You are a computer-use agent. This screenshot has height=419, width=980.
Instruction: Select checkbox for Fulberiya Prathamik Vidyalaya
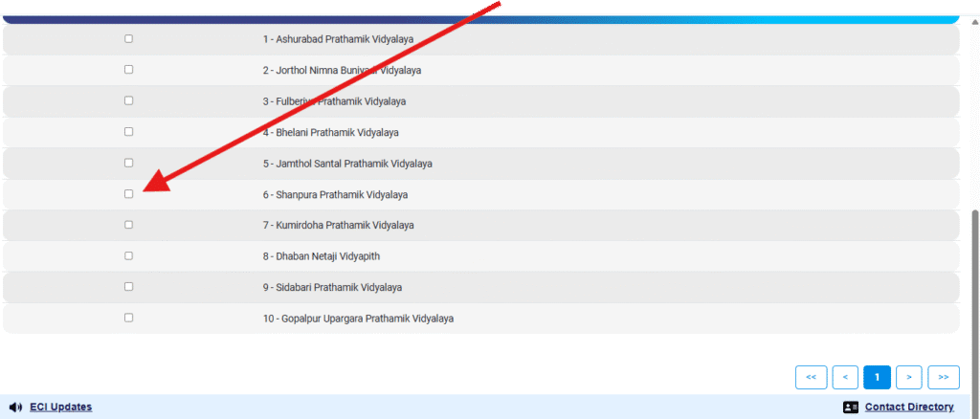(x=129, y=100)
